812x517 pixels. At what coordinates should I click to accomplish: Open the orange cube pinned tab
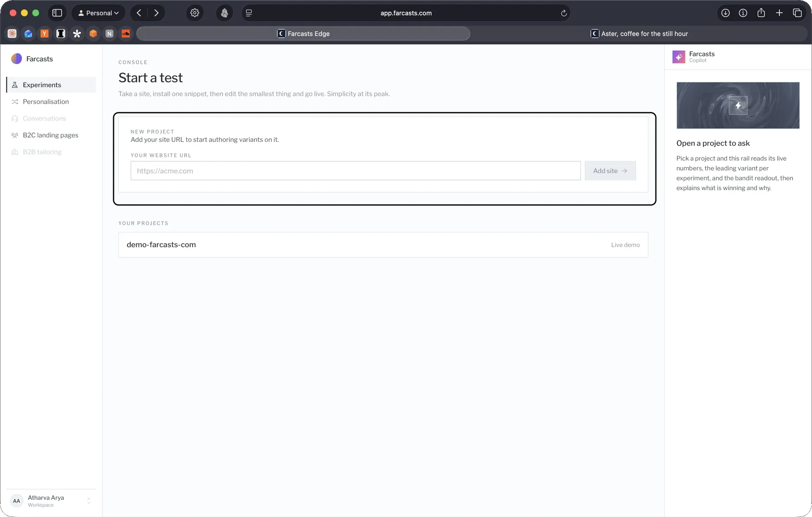(x=93, y=34)
